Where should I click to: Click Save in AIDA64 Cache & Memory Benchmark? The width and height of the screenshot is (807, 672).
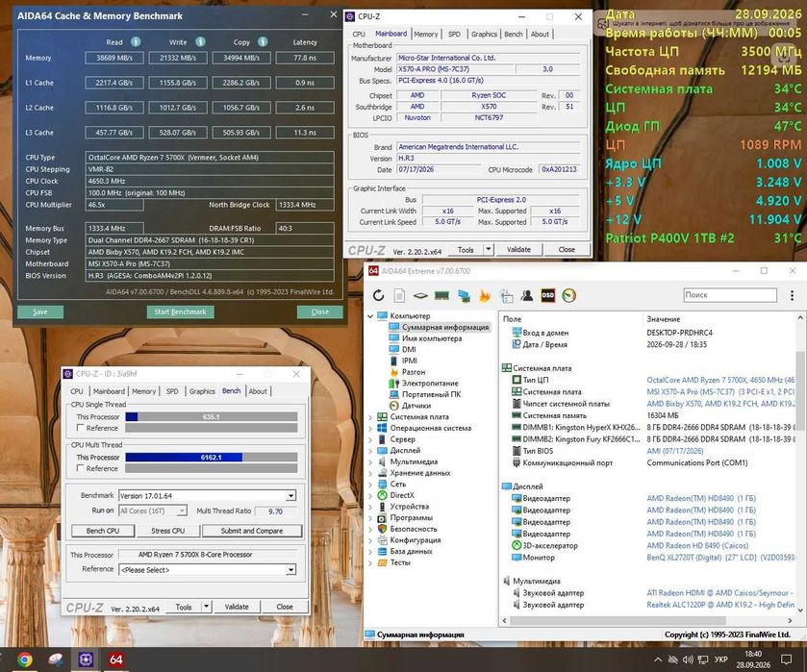(x=40, y=311)
